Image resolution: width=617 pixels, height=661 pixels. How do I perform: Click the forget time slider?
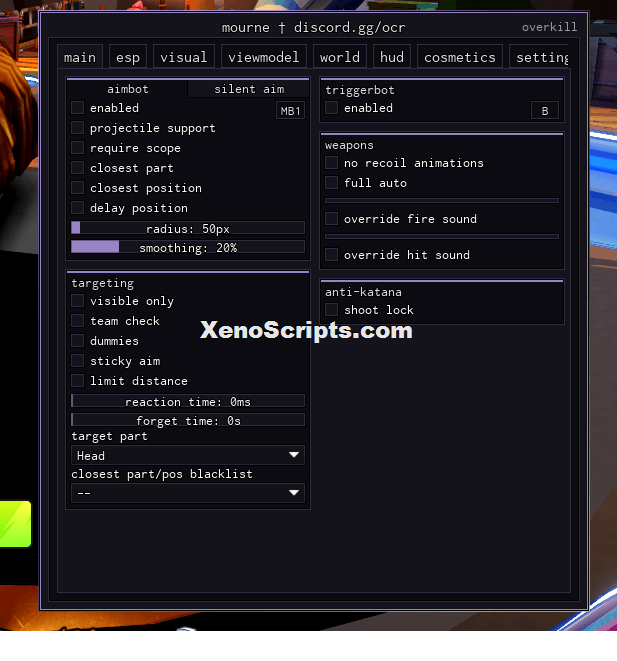(188, 420)
